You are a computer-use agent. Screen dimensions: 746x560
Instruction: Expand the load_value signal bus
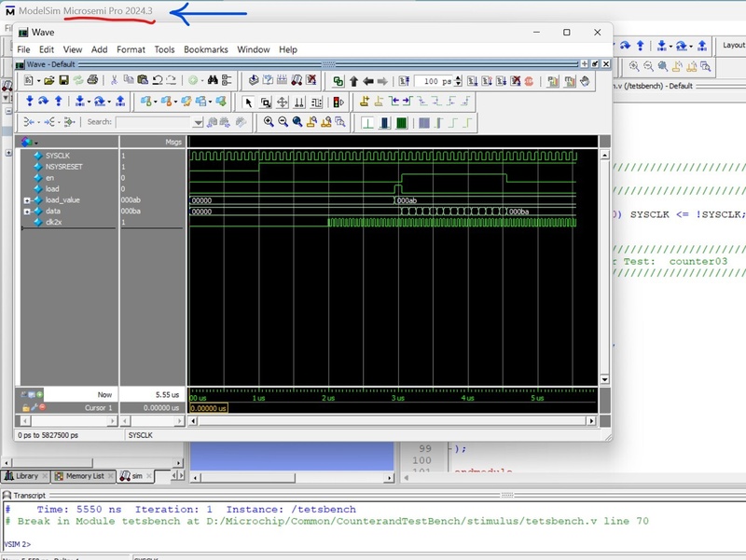pyautogui.click(x=27, y=200)
